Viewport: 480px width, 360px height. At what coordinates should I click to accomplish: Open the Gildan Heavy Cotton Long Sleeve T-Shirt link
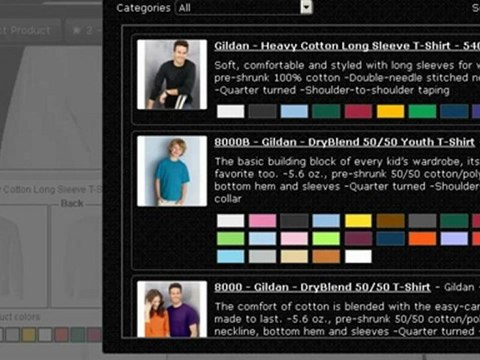coord(347,46)
